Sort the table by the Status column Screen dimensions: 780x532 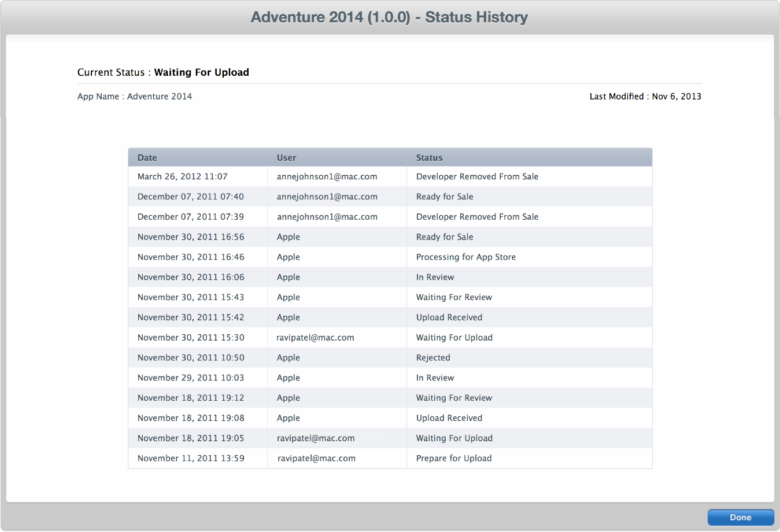(429, 157)
